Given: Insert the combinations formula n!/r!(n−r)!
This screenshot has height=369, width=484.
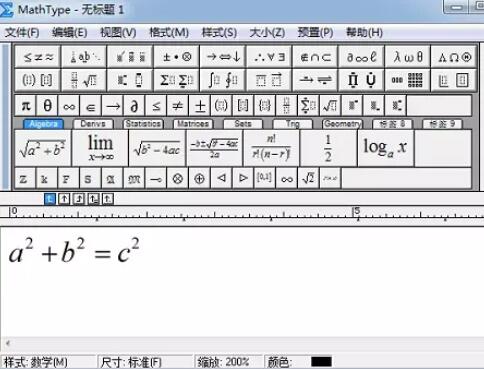Looking at the screenshot, I should coord(271,148).
